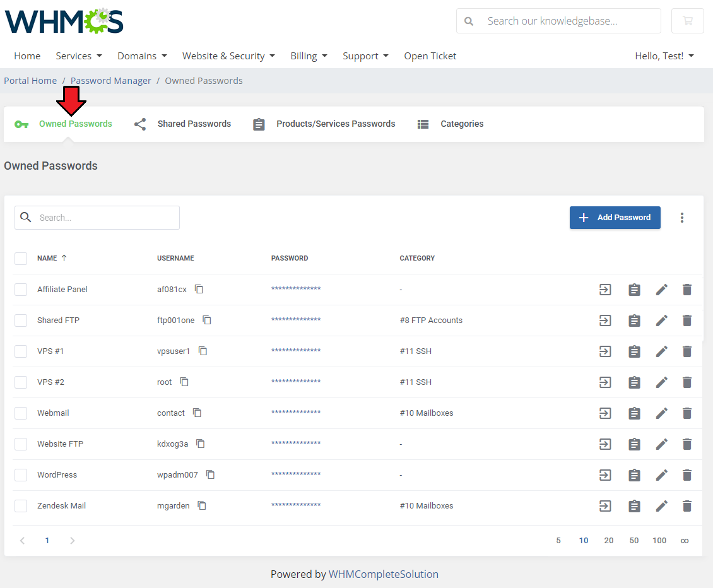Go to Home in the navbar
Screen dimensions: 713x588
coord(27,56)
